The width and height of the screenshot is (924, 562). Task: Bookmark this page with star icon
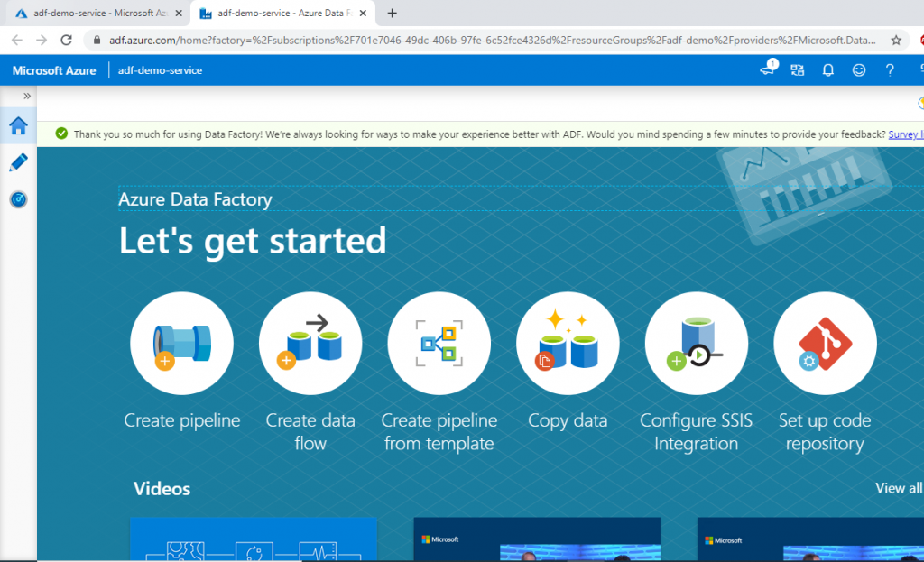point(896,40)
